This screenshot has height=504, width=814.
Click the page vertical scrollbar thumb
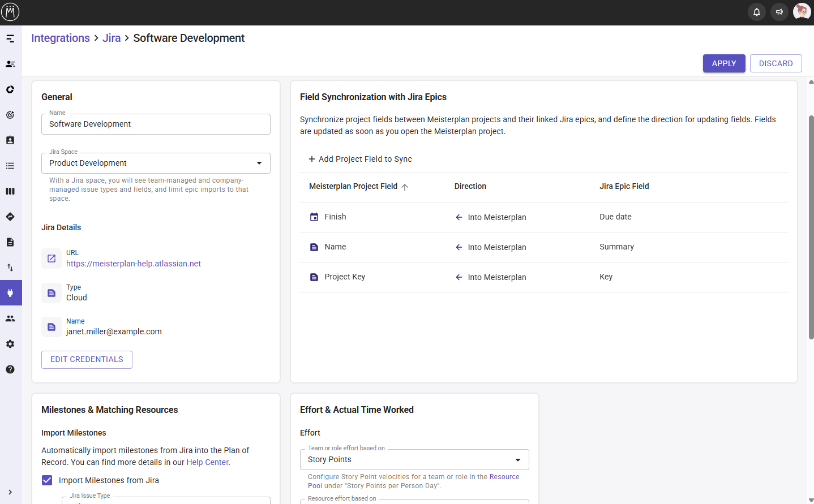(x=811, y=226)
